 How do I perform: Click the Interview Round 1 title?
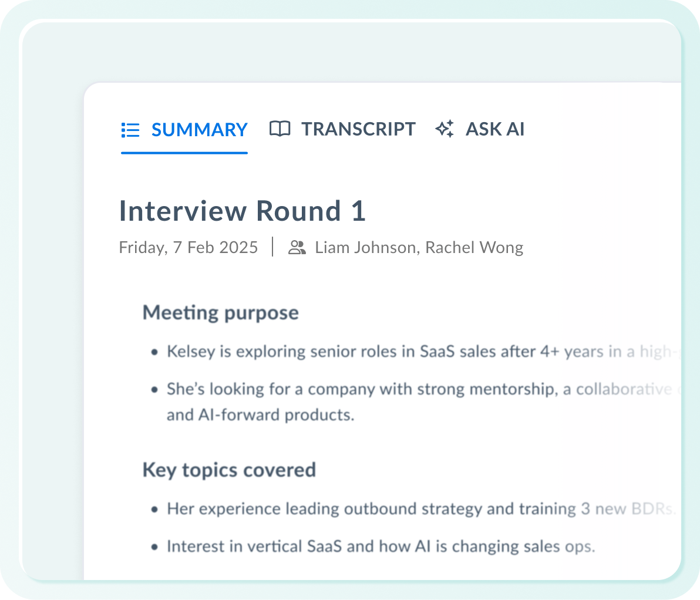(x=243, y=211)
